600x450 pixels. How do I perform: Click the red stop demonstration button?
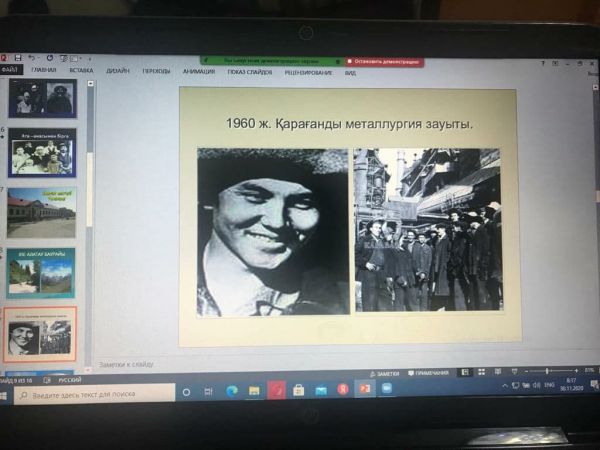tap(384, 62)
